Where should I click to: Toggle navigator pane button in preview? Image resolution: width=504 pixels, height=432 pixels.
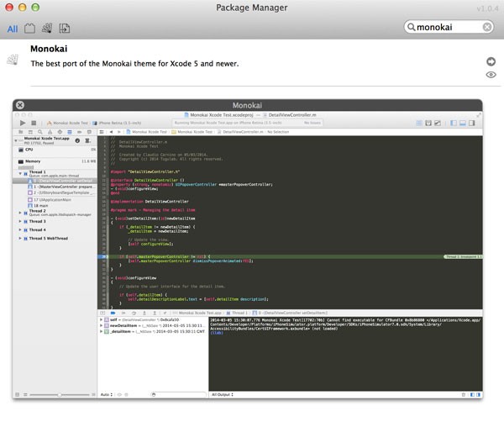[454, 123]
